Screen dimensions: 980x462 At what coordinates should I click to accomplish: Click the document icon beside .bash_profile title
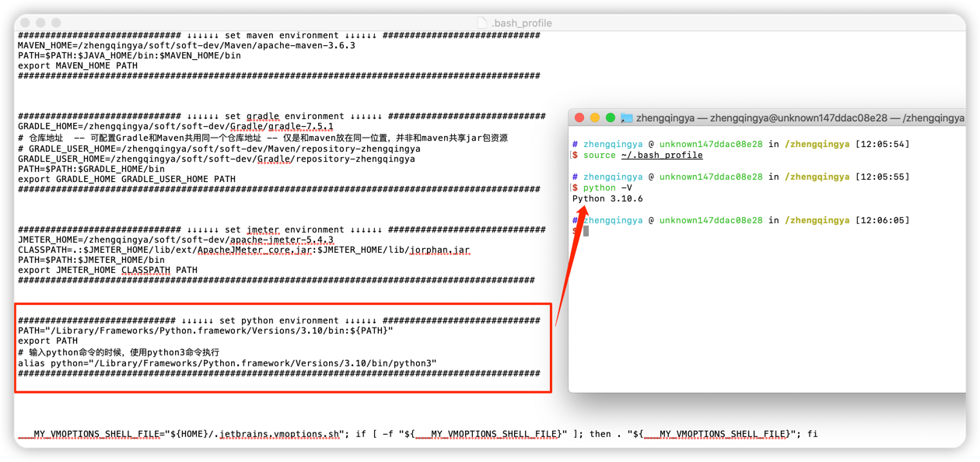coord(484,23)
